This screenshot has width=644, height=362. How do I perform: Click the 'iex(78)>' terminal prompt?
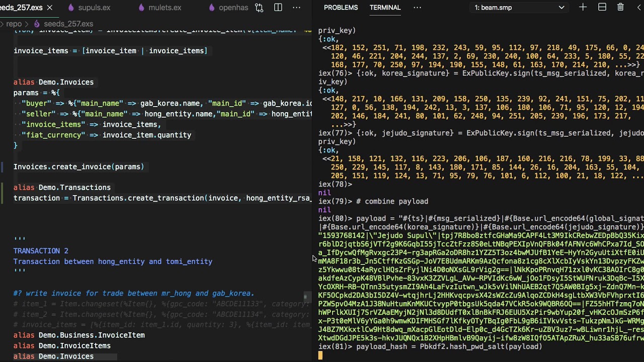point(335,184)
